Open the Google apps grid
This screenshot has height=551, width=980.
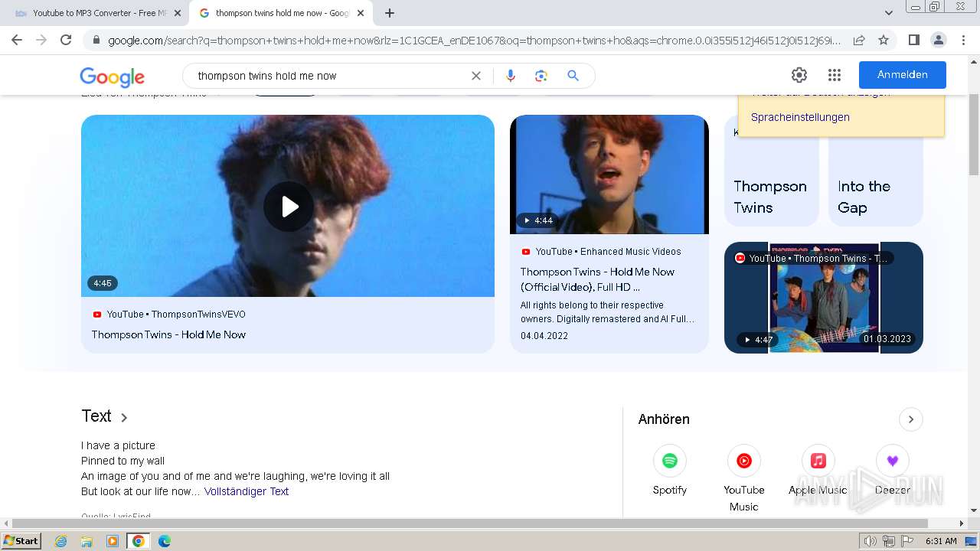coord(835,75)
